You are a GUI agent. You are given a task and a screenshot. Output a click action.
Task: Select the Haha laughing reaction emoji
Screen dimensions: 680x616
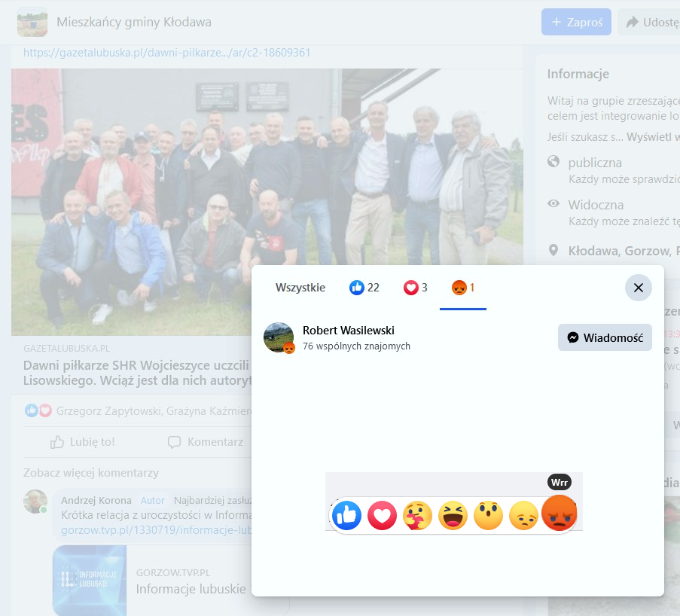453,515
